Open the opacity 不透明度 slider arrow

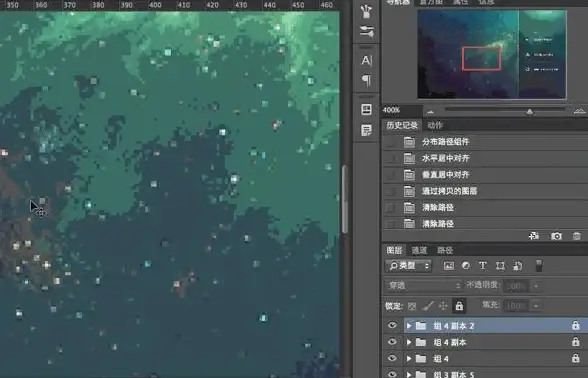click(536, 286)
